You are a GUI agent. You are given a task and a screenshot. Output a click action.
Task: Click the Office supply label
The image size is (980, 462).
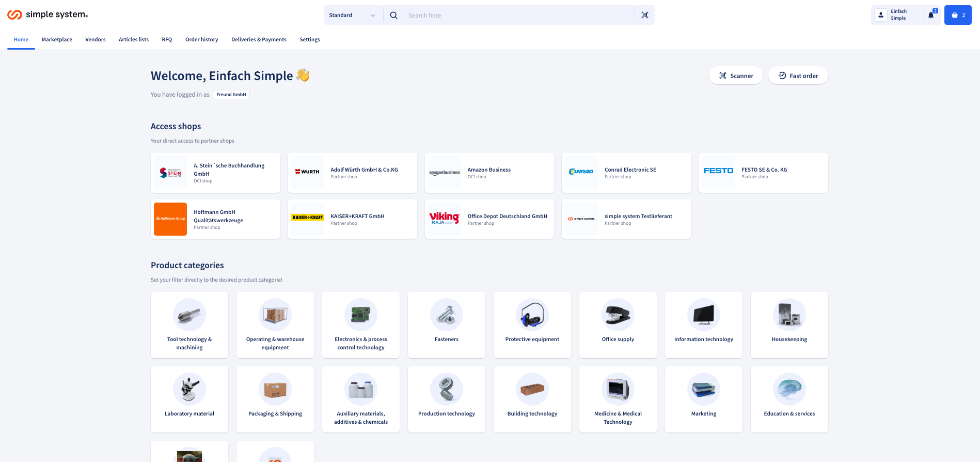click(x=618, y=340)
